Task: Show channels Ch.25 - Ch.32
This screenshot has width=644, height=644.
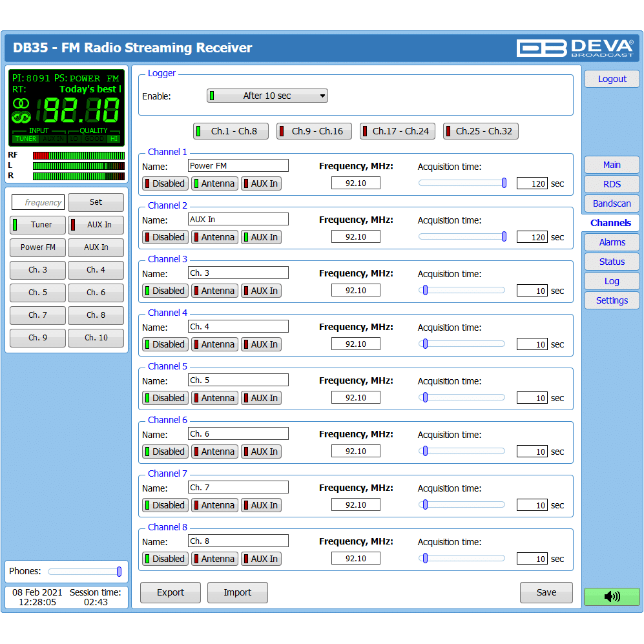Action: (x=481, y=131)
